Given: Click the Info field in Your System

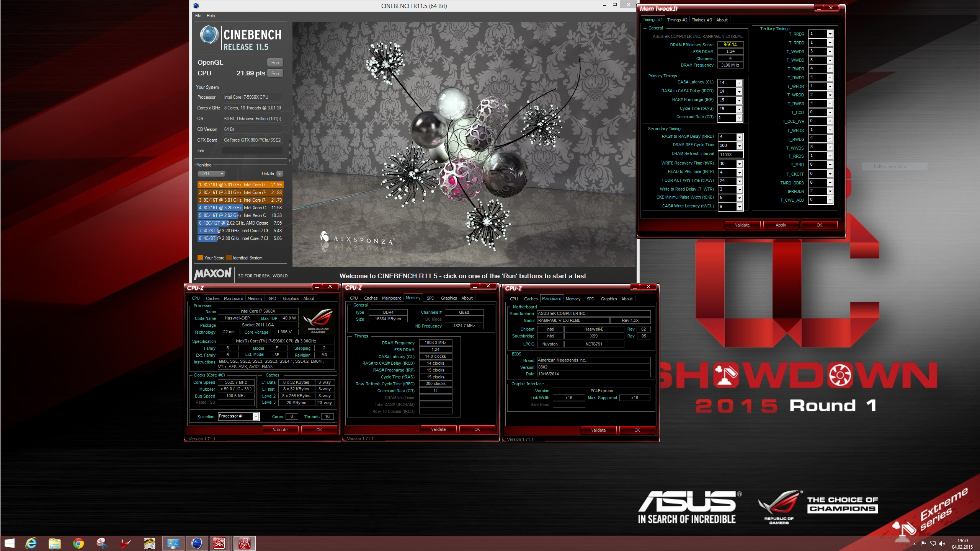Looking at the screenshot, I should [252, 151].
